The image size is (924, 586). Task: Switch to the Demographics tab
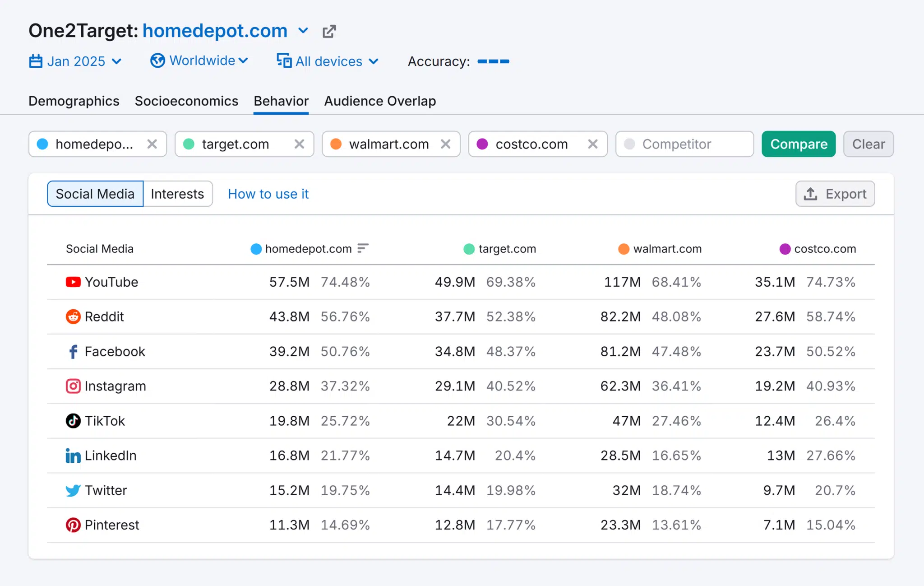click(74, 101)
